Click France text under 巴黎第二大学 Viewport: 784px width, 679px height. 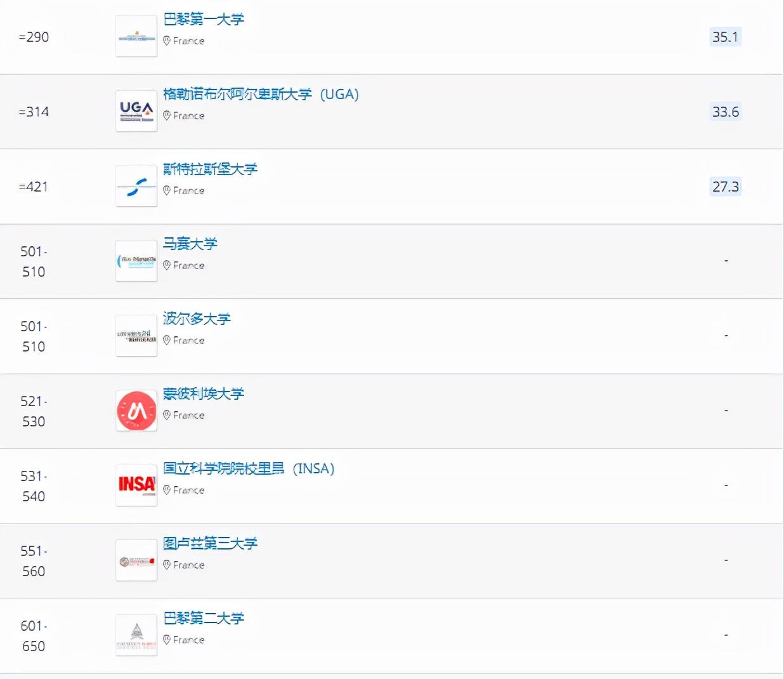(x=189, y=640)
